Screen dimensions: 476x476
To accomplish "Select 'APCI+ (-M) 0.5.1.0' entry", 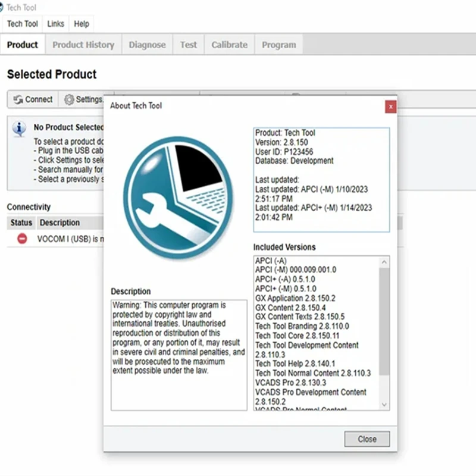I will (x=286, y=289).
